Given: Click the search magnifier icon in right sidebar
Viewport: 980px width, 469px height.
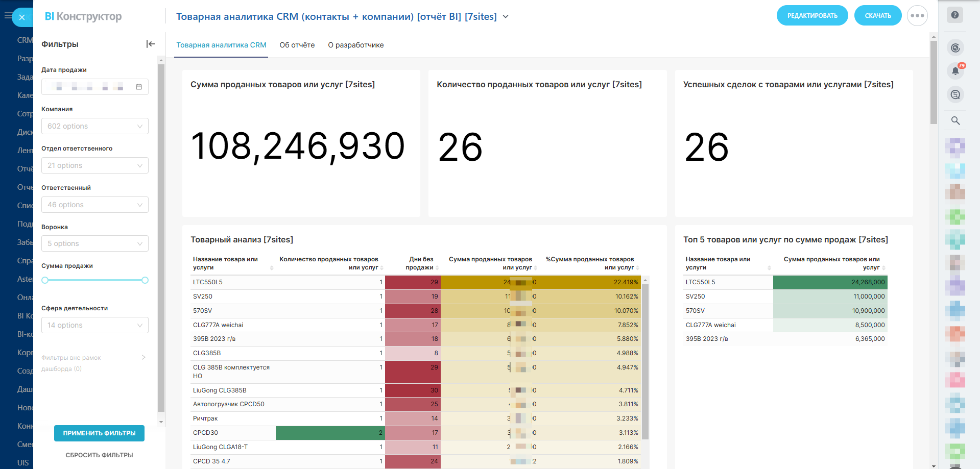Looking at the screenshot, I should click(955, 121).
